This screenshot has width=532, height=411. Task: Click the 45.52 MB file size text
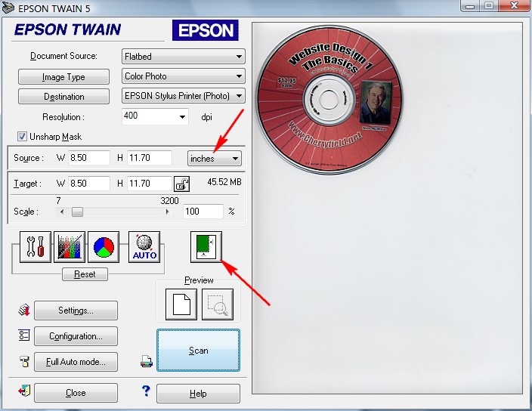point(224,182)
